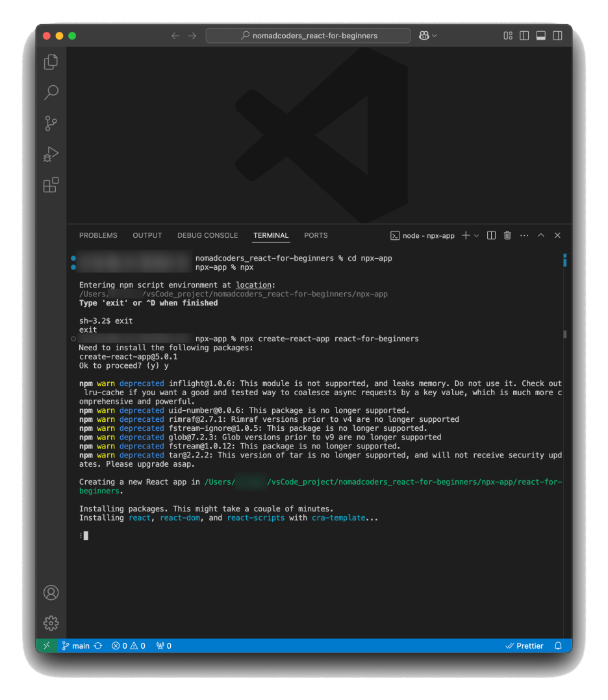
Task: Click the main branch in status bar
Action: 76,645
